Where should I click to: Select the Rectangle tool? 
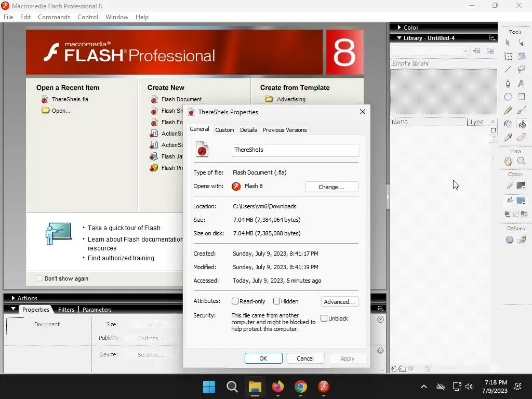522,97
